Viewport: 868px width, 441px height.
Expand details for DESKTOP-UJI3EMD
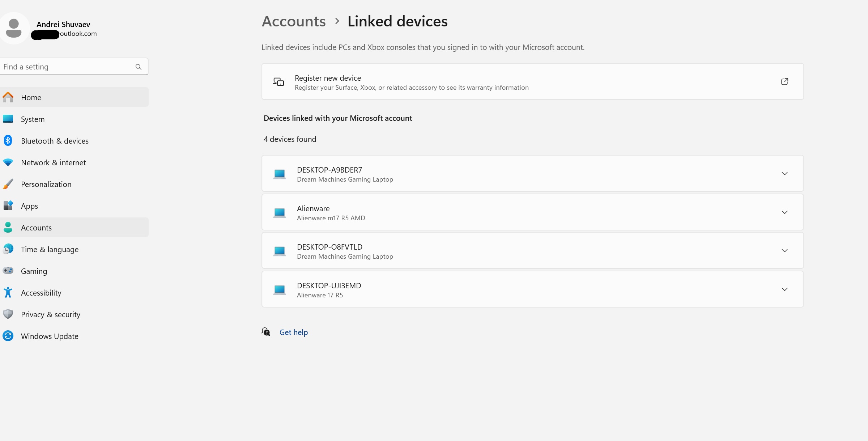click(x=785, y=289)
